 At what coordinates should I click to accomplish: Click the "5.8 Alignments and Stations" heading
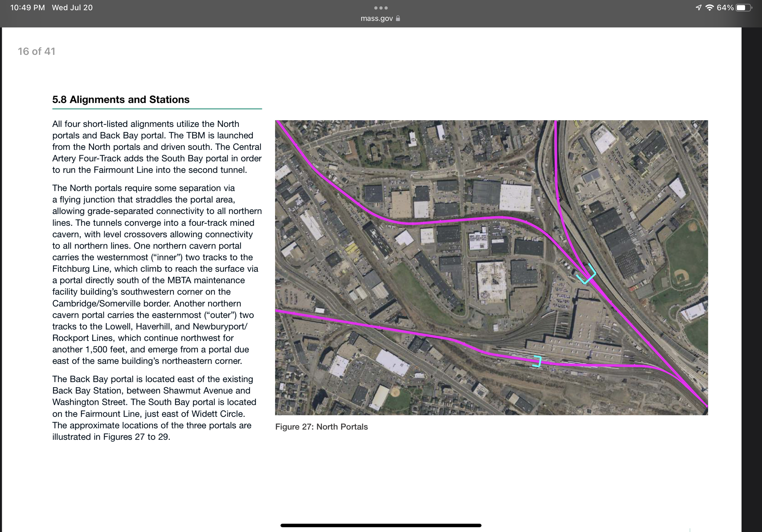tap(121, 100)
